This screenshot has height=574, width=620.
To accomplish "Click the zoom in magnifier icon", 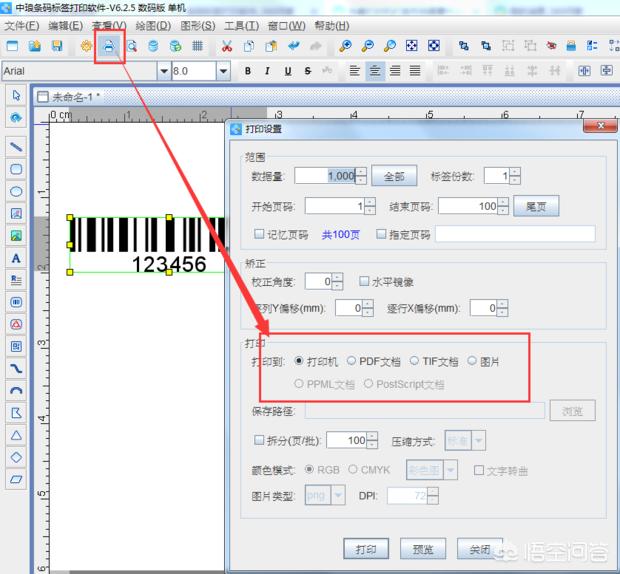I will [x=345, y=46].
